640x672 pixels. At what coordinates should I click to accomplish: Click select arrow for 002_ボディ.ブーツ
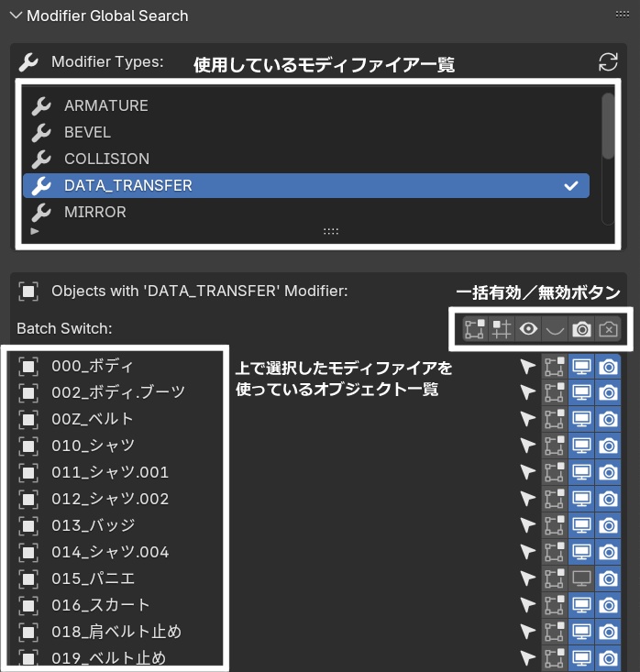(x=528, y=393)
